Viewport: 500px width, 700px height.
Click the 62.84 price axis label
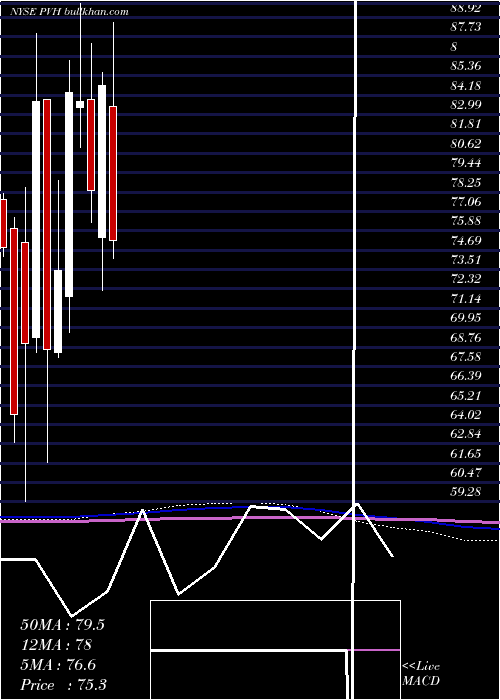pos(466,435)
